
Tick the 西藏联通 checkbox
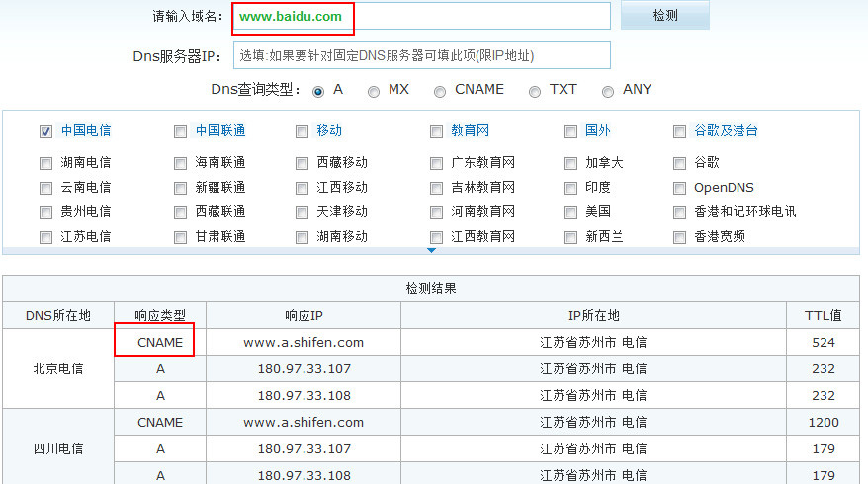click(x=181, y=212)
